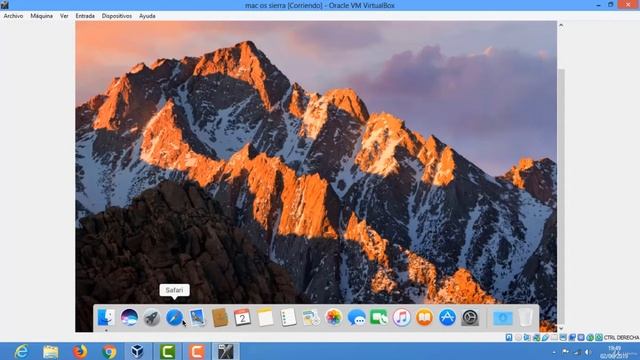Screen dimensions: 640x360
Task: Open the App Store icon in dock
Action: 447,318
